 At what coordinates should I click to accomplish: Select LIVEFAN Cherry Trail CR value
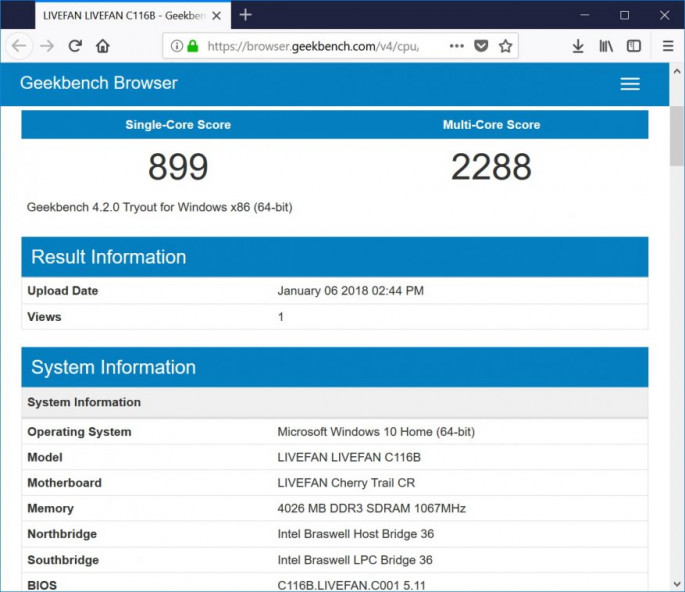coord(346,483)
